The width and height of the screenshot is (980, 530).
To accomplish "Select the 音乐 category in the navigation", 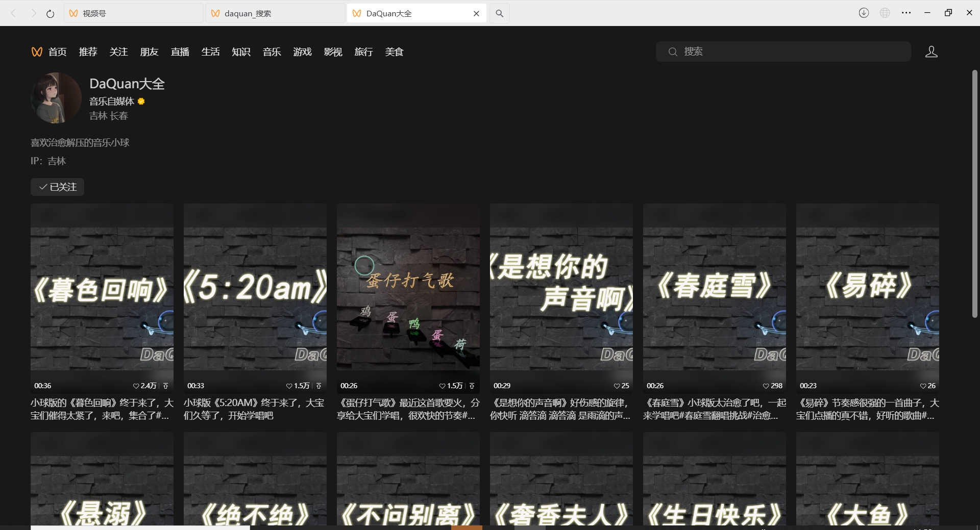I will pyautogui.click(x=271, y=52).
